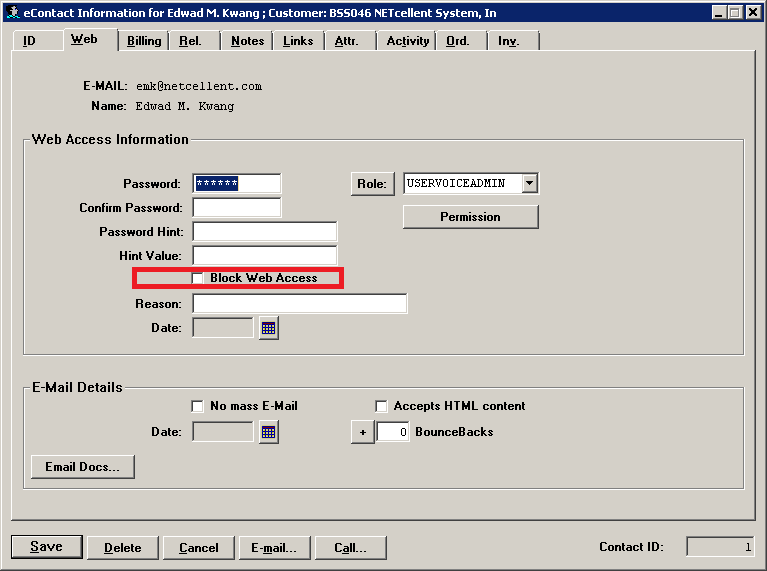
Task: Focus the Confirm Password field
Action: pos(237,208)
